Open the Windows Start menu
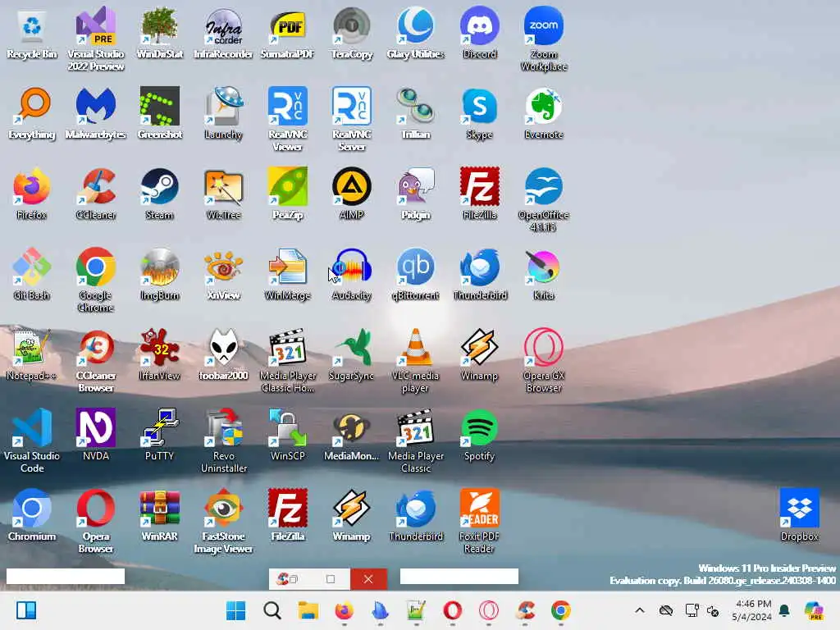The width and height of the screenshot is (840, 630). point(235,610)
